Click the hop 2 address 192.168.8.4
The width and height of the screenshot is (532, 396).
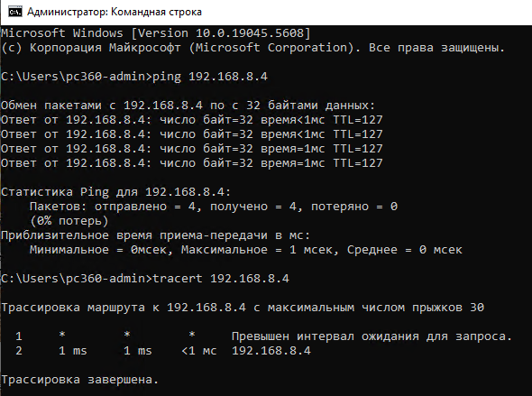[271, 351]
